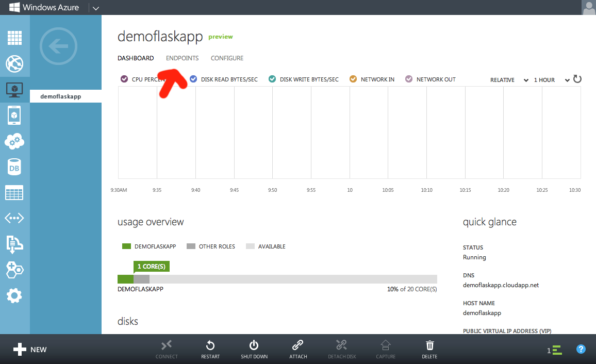The width and height of the screenshot is (596, 364).
Task: Select demoflaskapp in the VM list
Action: (x=66, y=96)
